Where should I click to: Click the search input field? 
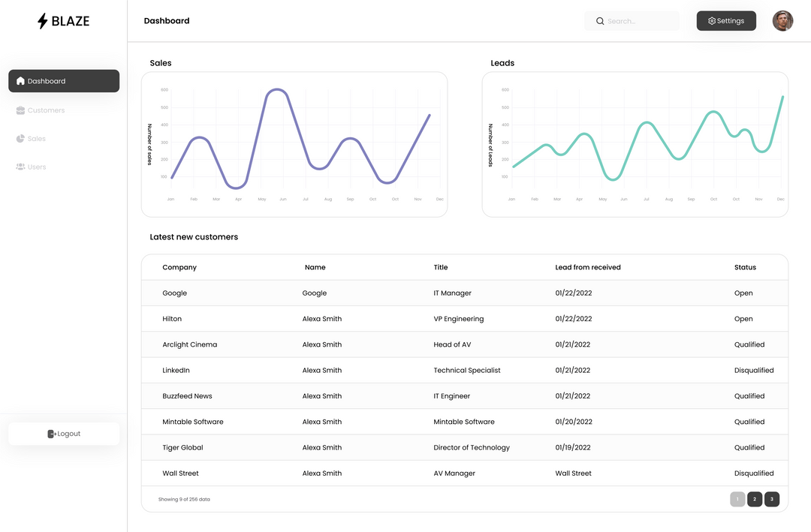638,20
